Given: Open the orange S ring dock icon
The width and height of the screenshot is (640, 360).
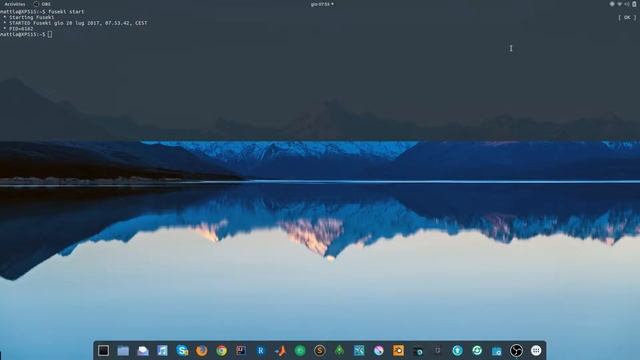Looking at the screenshot, I should coord(320,350).
